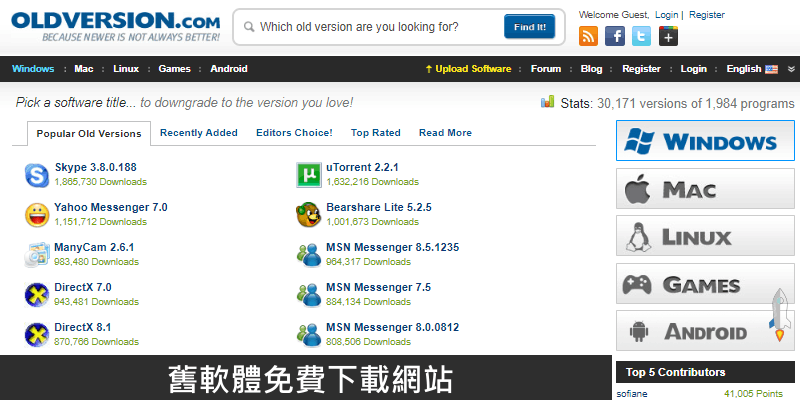Viewport: 800px width, 400px height.
Task: Open Games in the navigation bar
Action: coord(174,69)
